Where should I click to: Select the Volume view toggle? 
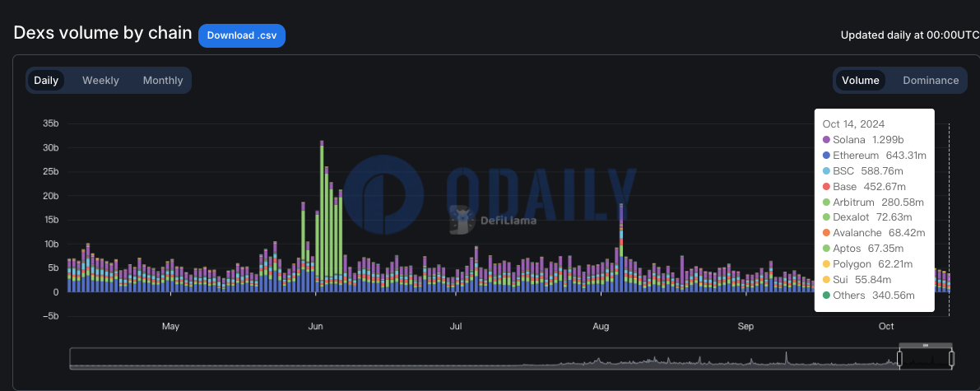coord(860,80)
